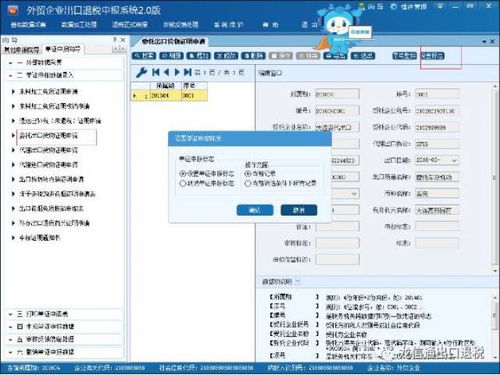Go to next record arrow

pos(177,72)
